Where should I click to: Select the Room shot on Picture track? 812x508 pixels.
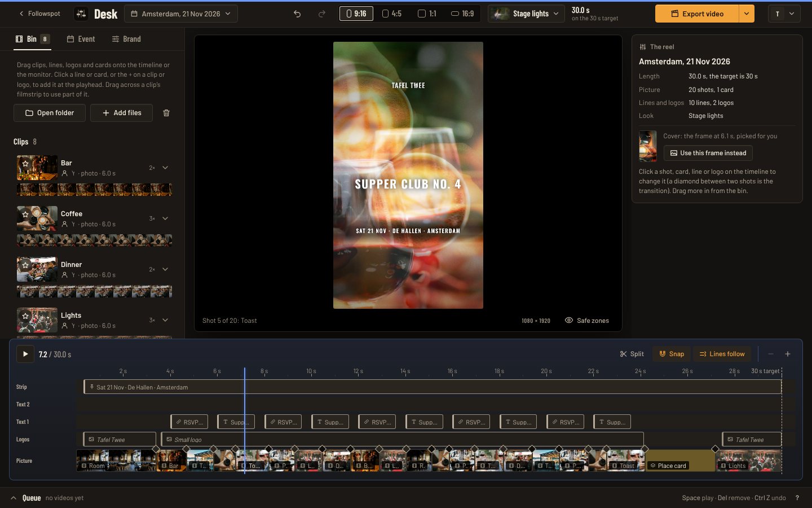(x=116, y=461)
